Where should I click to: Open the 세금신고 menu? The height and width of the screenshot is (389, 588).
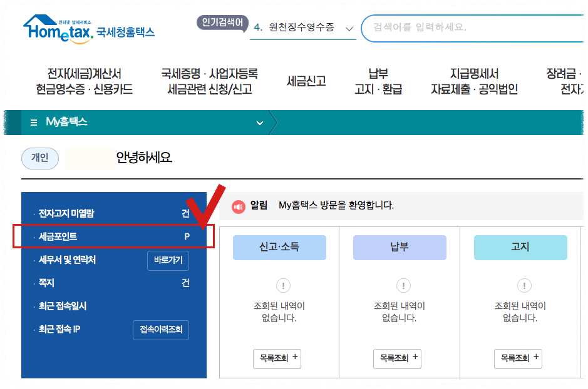pyautogui.click(x=305, y=81)
